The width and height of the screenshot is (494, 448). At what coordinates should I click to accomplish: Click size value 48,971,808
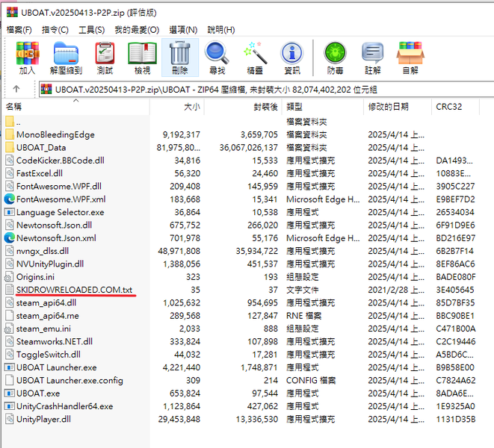click(179, 251)
